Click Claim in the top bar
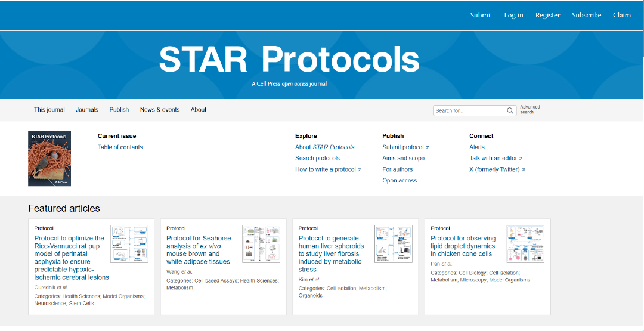The width and height of the screenshot is (644, 331). [x=622, y=15]
